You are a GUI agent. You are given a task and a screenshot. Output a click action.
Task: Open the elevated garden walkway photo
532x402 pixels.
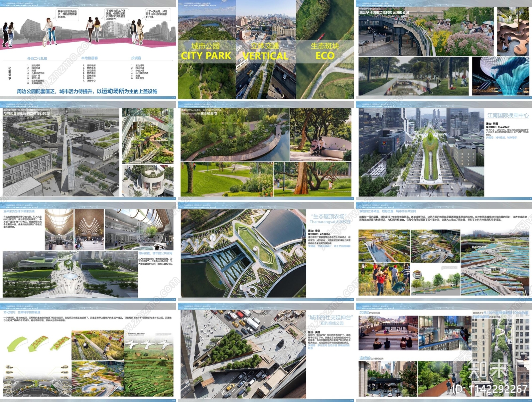(x=426, y=31)
